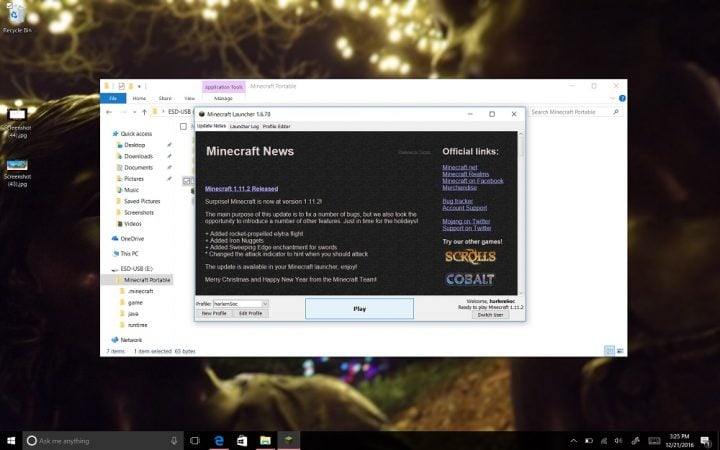720x450 pixels.
Task: Open Microsoft Edge from the taskbar
Action: (x=219, y=441)
